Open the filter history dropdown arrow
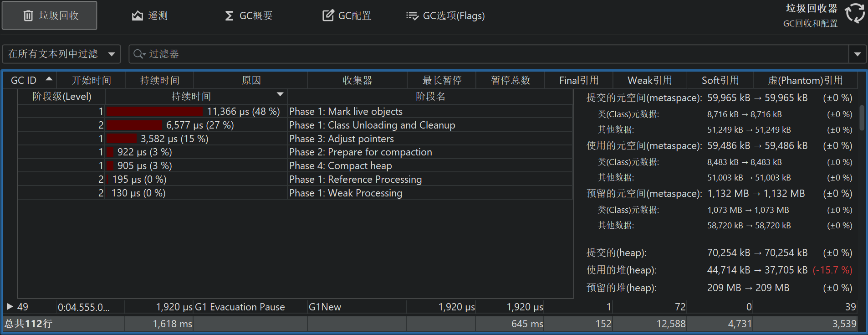This screenshot has height=335, width=868. pos(857,54)
